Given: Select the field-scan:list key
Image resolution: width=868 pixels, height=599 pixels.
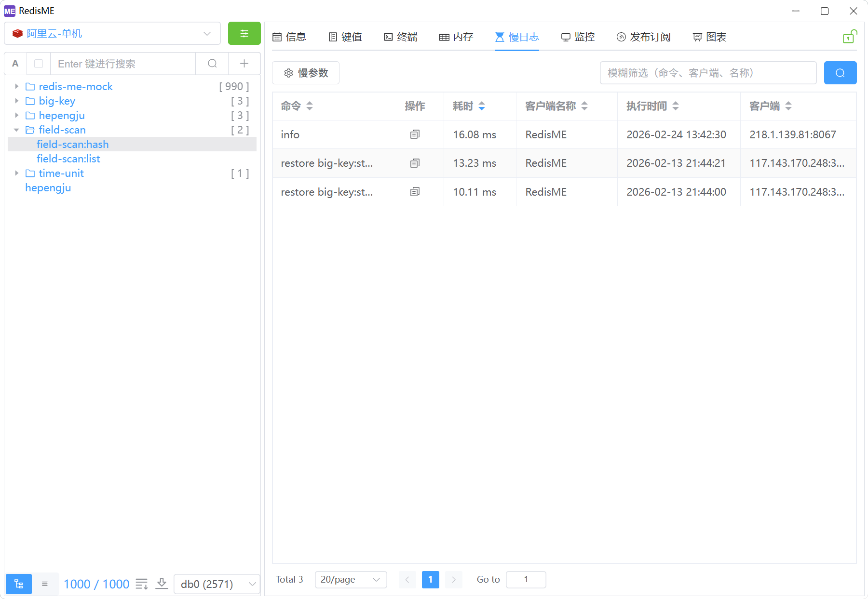Looking at the screenshot, I should 68,159.
